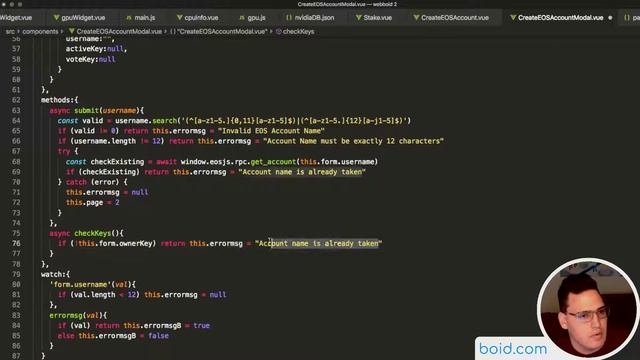640x360 pixels.
Task: Click the "Invalid EOS Account Name" string
Action: pos(271,131)
